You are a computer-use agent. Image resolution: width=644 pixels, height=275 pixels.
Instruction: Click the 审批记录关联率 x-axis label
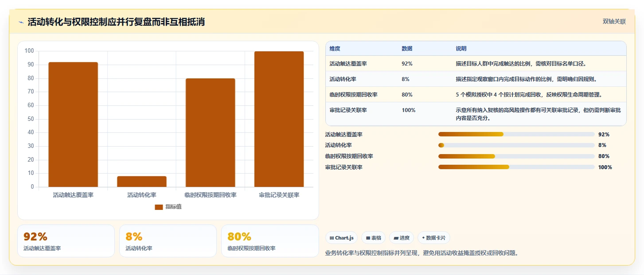[279, 195]
